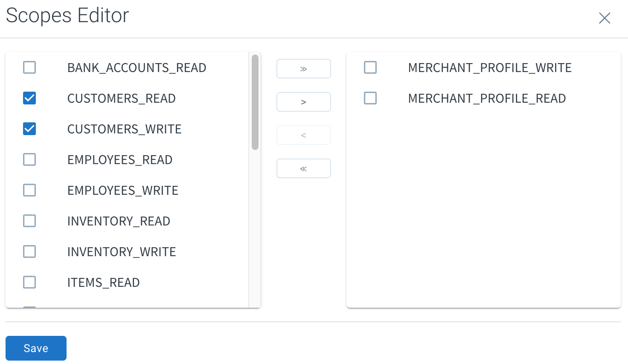Select the INVENTORY_READ checkbox
This screenshot has width=628, height=364.
(x=29, y=221)
